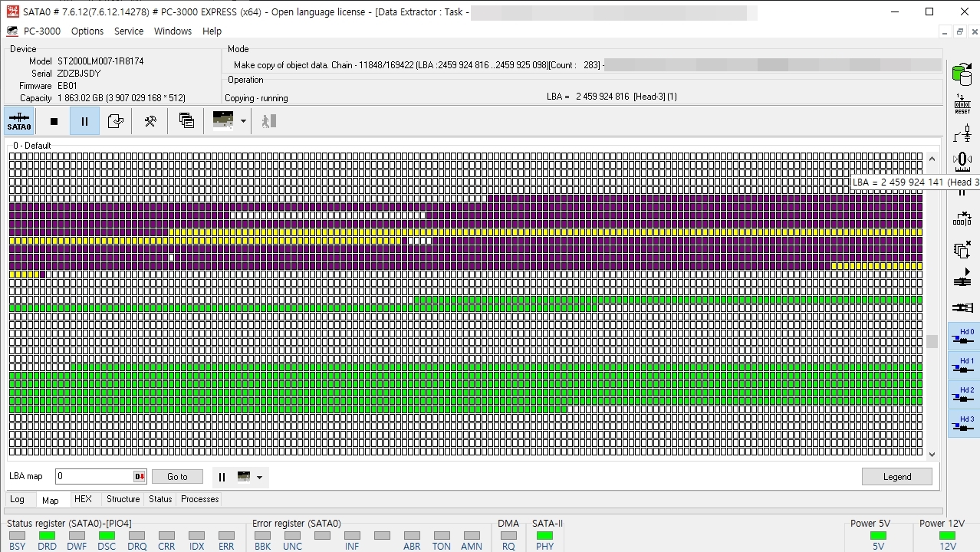Image resolution: width=980 pixels, height=552 pixels.
Task: Click the document export icon in toolbar
Action: (116, 121)
